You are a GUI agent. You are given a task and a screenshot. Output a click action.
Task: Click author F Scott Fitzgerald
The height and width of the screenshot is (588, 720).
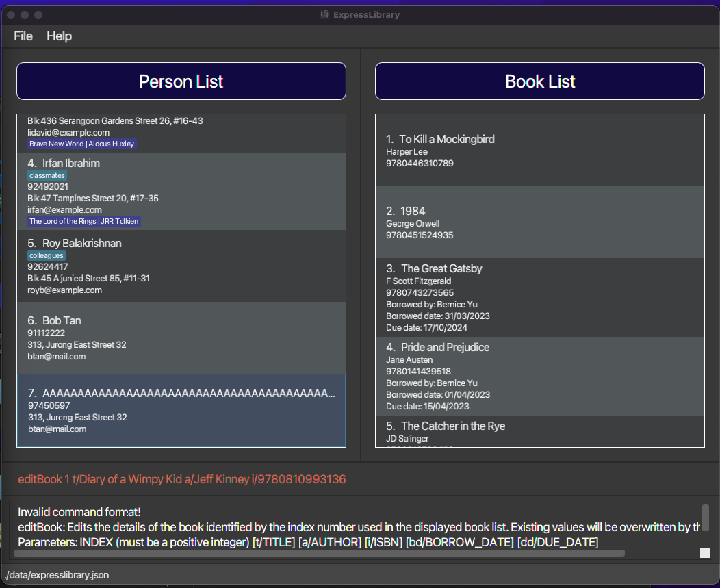(419, 281)
